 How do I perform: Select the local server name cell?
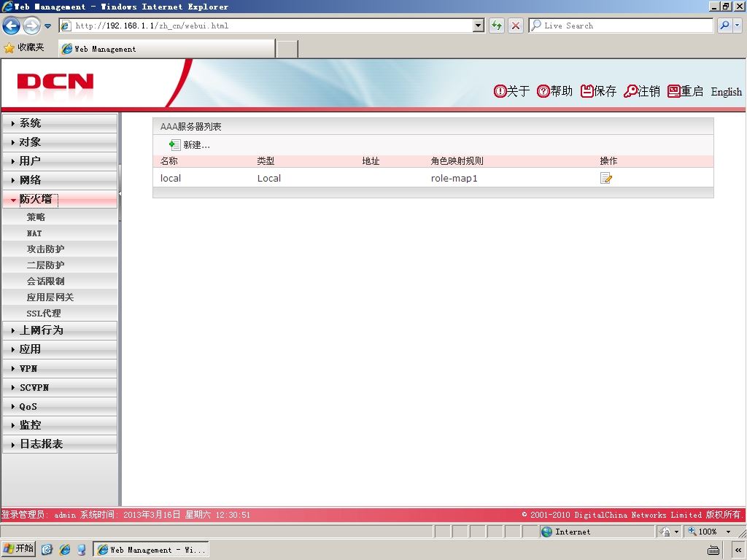click(171, 178)
